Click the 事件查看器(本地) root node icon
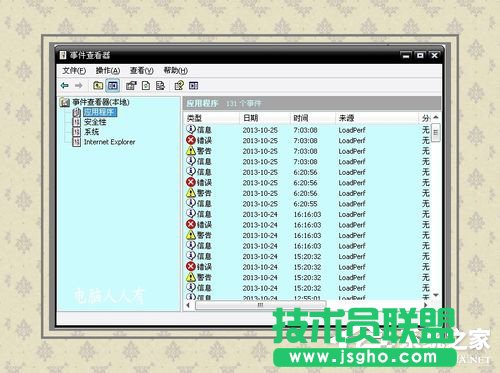 click(65, 102)
